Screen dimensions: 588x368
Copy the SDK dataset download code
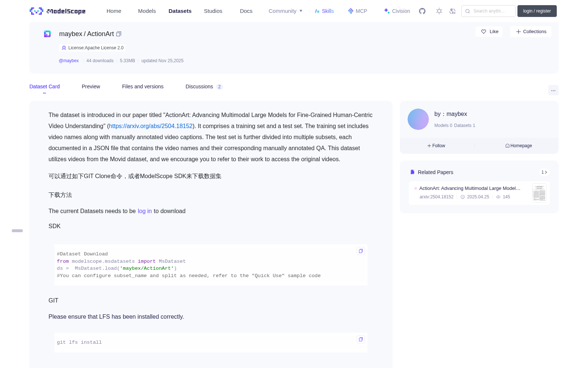coord(361,251)
